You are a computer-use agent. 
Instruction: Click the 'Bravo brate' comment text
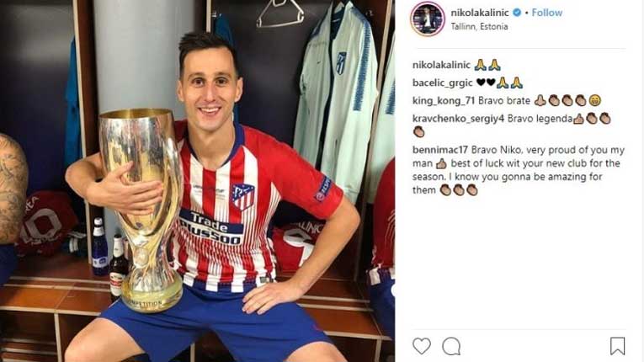[504, 101]
